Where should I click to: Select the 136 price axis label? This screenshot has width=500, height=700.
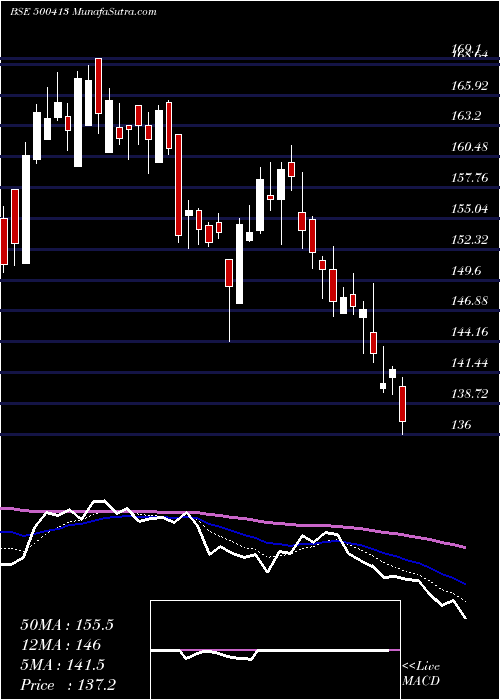(x=461, y=424)
